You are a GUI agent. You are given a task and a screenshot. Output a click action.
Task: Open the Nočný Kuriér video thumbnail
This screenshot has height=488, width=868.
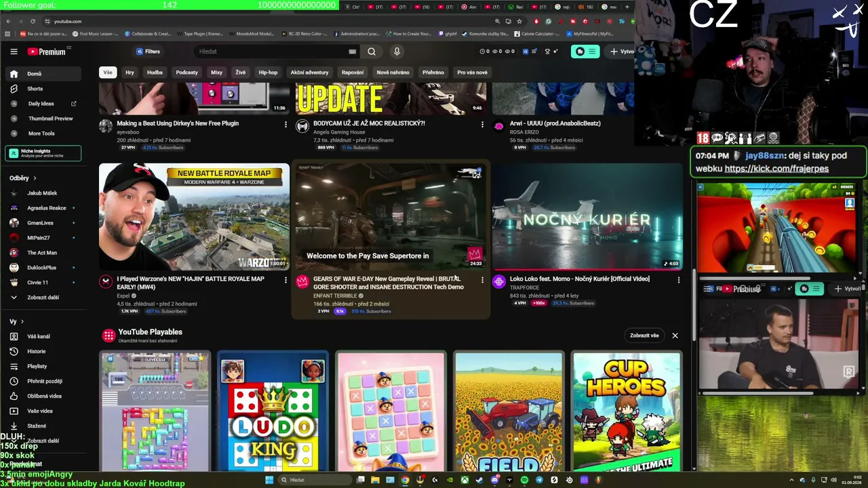(x=587, y=216)
